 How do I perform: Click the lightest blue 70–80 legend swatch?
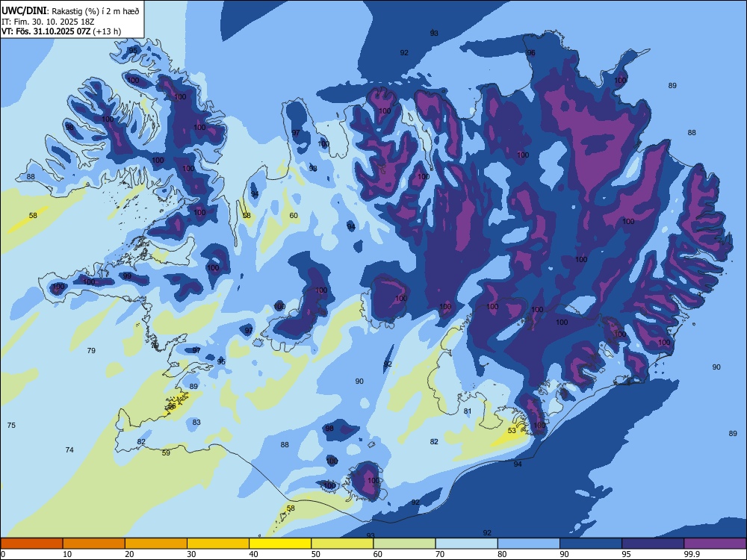[467, 544]
